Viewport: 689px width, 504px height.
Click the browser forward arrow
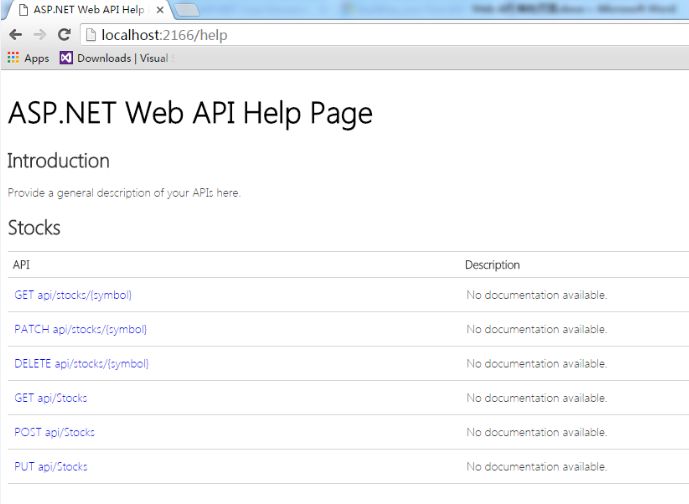40,34
